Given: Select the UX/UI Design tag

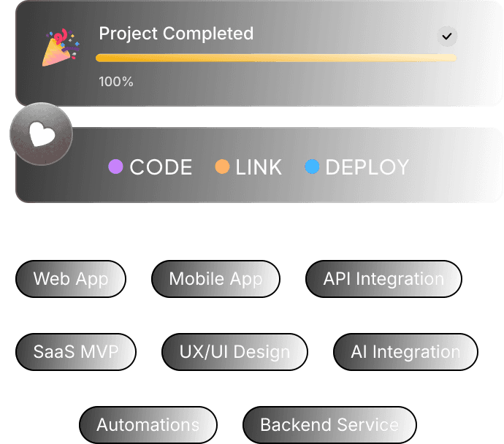Looking at the screenshot, I should click(x=234, y=352).
